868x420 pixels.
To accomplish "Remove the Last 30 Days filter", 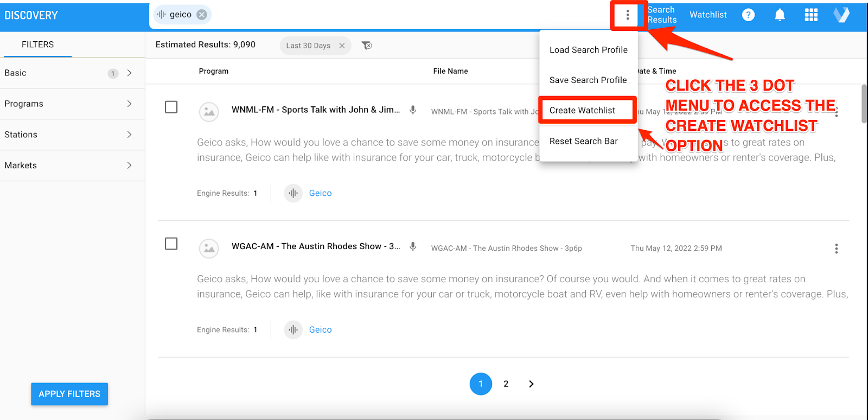I will click(x=342, y=46).
